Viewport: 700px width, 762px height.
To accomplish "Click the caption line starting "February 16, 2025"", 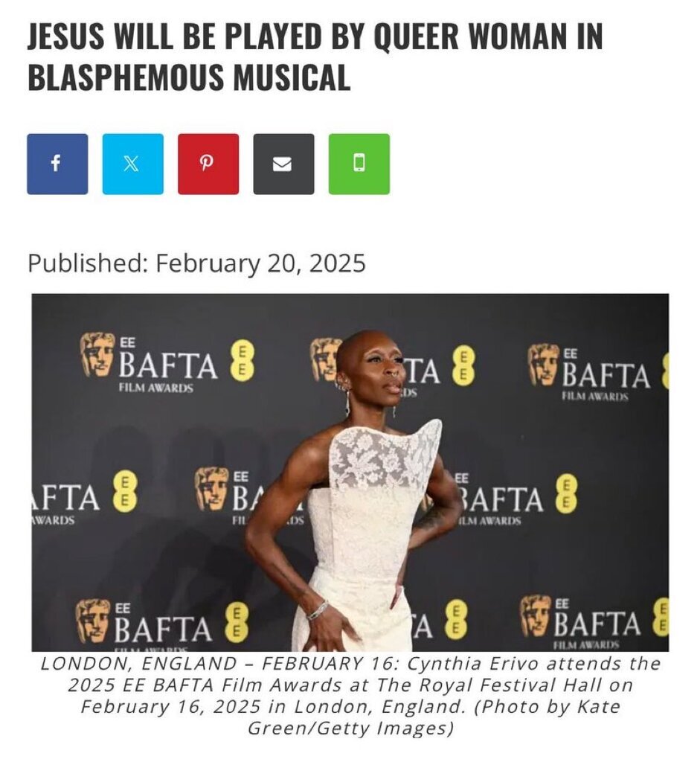I will 350,707.
